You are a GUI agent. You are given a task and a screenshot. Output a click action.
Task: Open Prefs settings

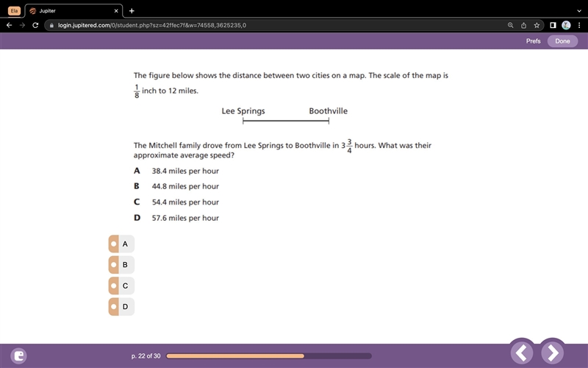pos(533,41)
